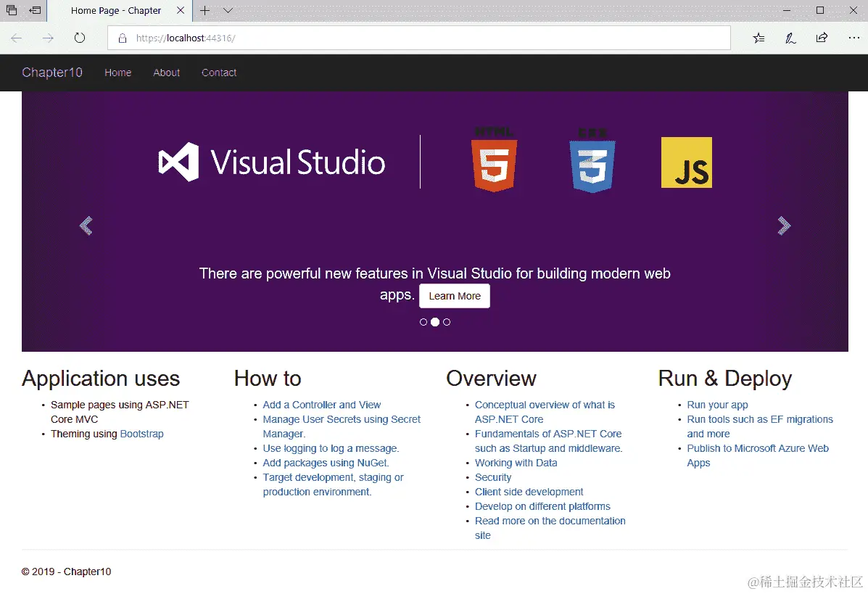
Task: Click the browser Forward arrow
Action: [48, 38]
